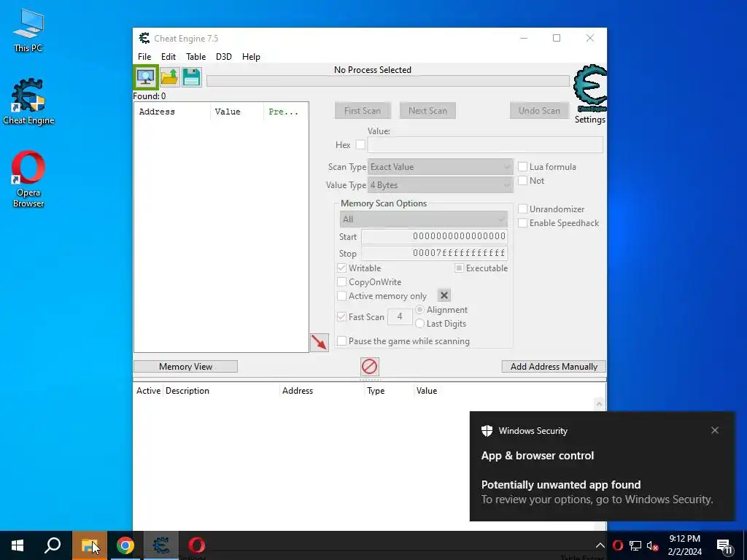The image size is (747, 560).
Task: Toggle the Executable checkbox
Action: click(459, 268)
